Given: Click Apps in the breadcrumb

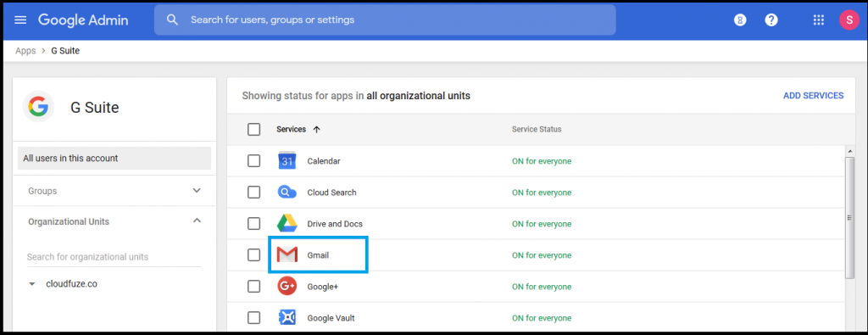Looking at the screenshot, I should 25,51.
